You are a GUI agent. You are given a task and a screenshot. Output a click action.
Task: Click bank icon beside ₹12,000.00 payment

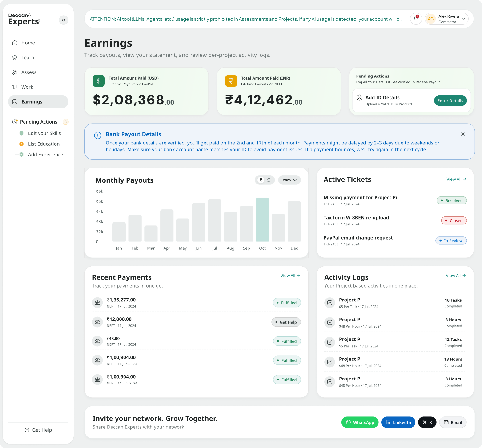97,322
